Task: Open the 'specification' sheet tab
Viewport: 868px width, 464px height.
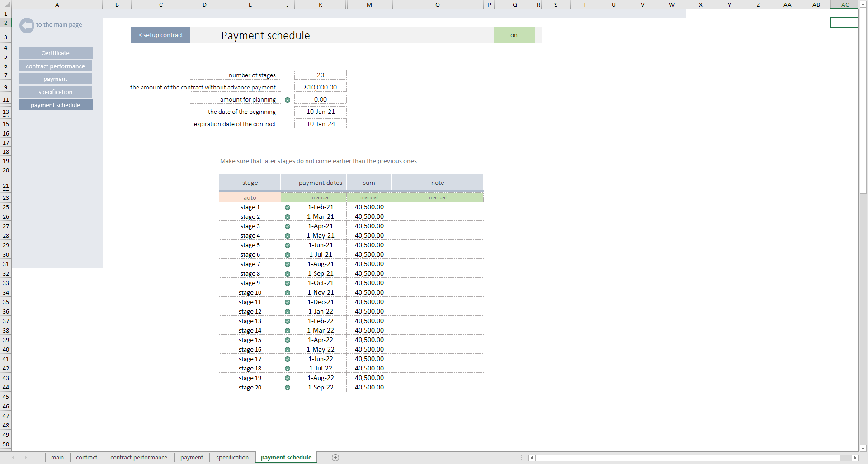Action: tap(232, 458)
